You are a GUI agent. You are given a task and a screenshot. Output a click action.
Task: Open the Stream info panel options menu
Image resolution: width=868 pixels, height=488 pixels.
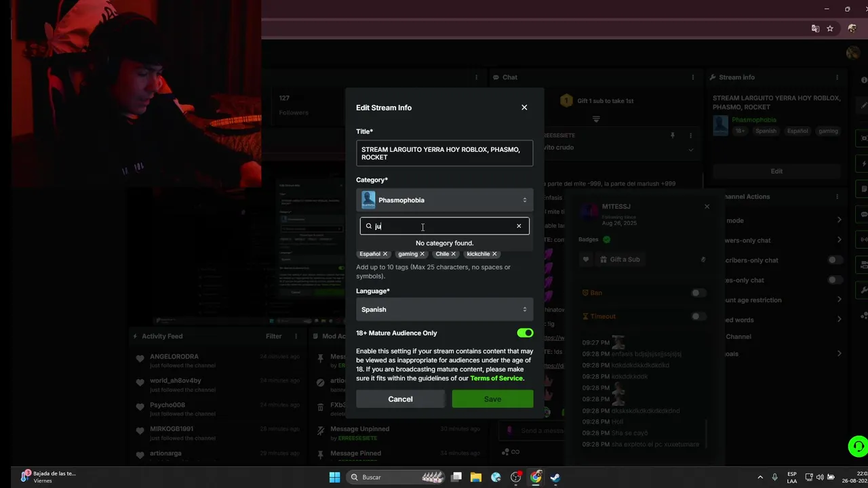(x=837, y=77)
